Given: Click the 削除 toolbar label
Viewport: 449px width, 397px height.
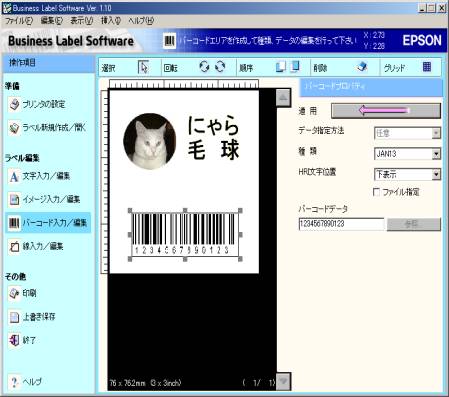Looking at the screenshot, I should (320, 68).
